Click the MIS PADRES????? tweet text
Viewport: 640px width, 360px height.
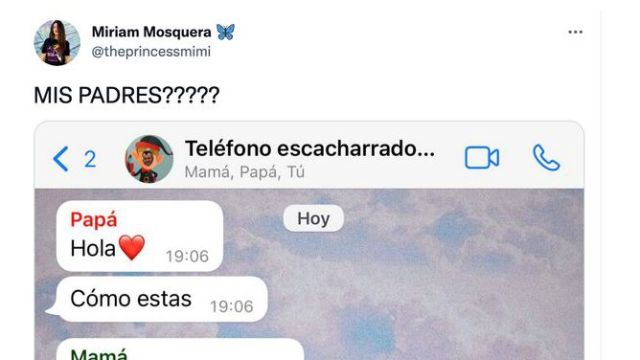point(127,95)
